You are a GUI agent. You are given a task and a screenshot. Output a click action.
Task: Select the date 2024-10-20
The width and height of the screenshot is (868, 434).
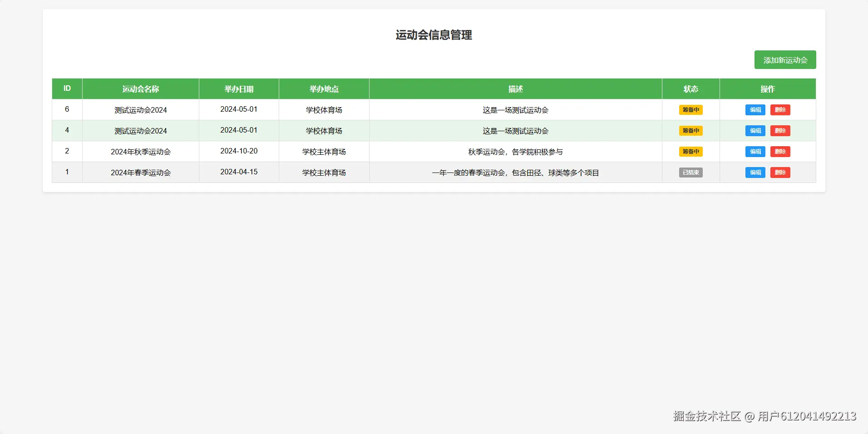[x=239, y=151]
